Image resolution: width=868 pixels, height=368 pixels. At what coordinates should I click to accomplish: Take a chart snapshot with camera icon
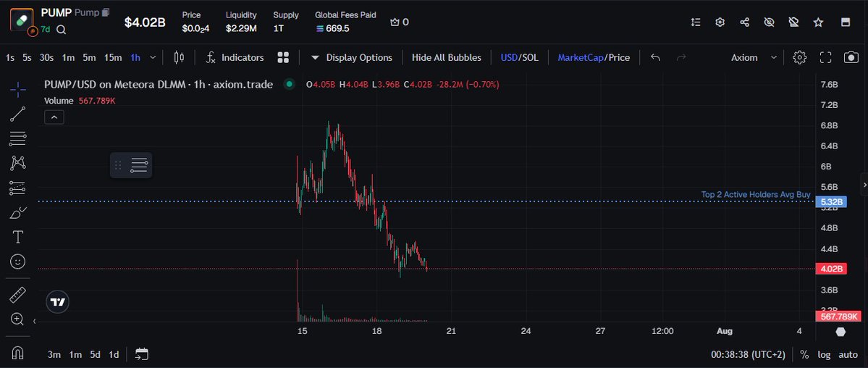[x=851, y=57]
